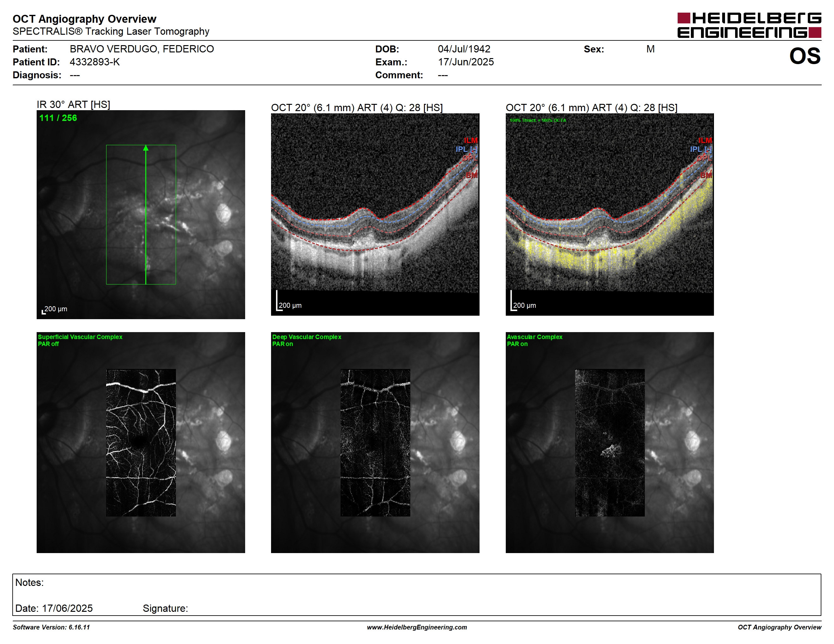
Task: Click the 200 µm scale on IR image
Action: pyautogui.click(x=54, y=309)
